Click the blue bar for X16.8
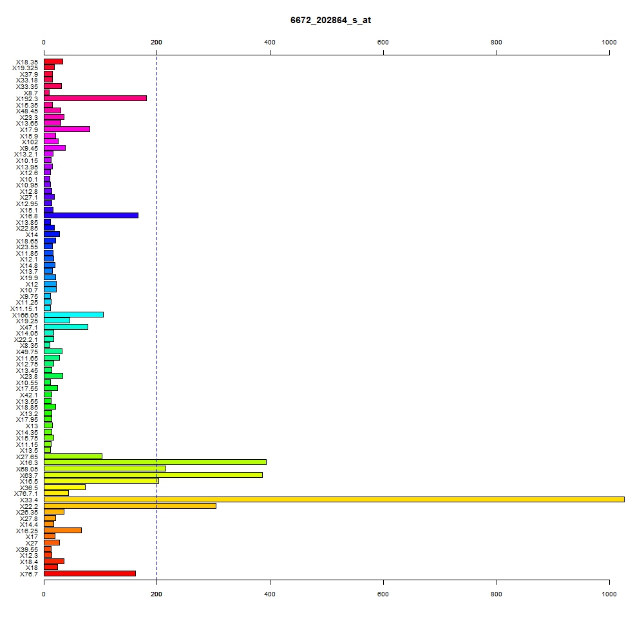This screenshot has width=644, height=644. pyautogui.click(x=91, y=216)
